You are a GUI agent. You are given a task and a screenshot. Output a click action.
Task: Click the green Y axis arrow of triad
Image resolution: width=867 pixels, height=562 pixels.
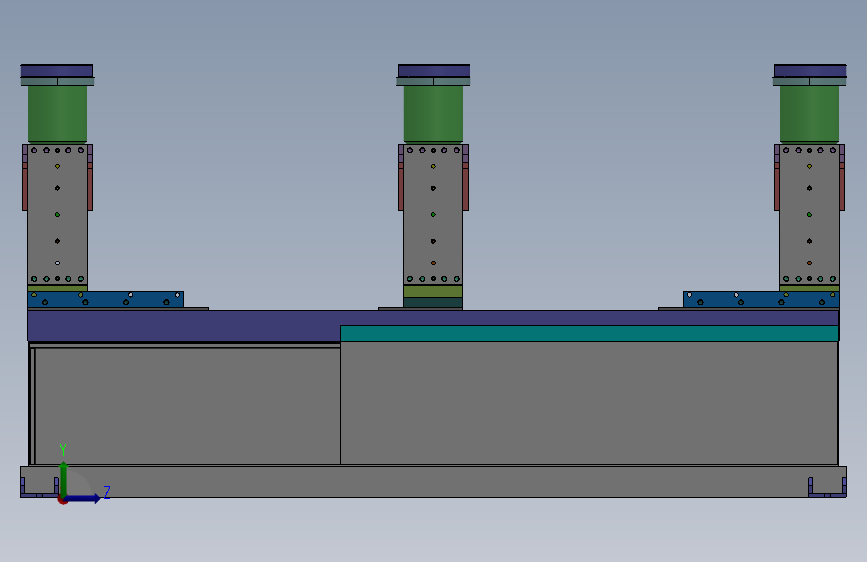[64, 479]
